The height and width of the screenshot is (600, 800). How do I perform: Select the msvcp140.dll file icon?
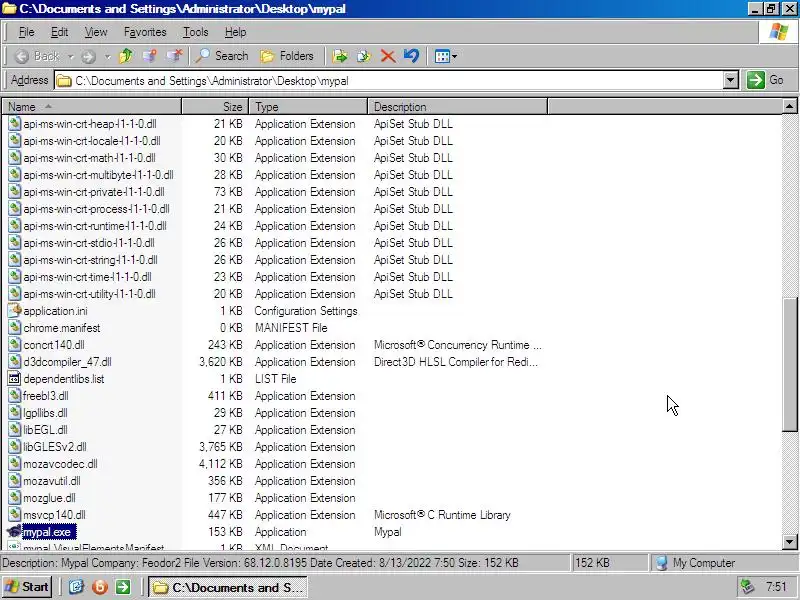[x=15, y=515]
